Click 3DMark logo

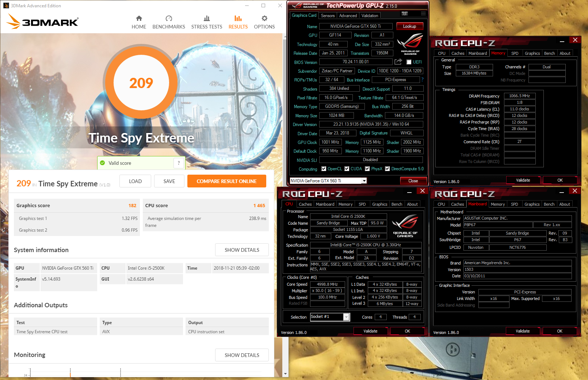pyautogui.click(x=42, y=21)
